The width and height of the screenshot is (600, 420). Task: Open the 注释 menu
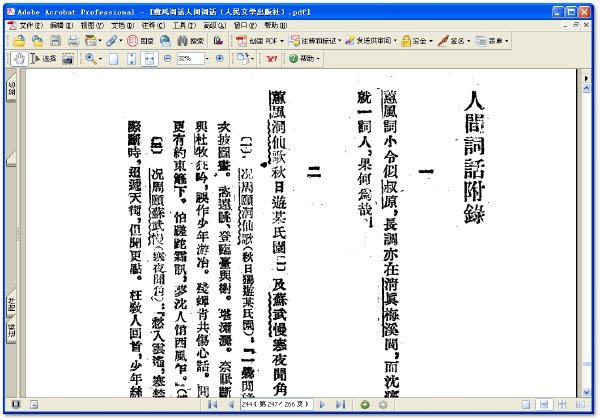point(153,25)
